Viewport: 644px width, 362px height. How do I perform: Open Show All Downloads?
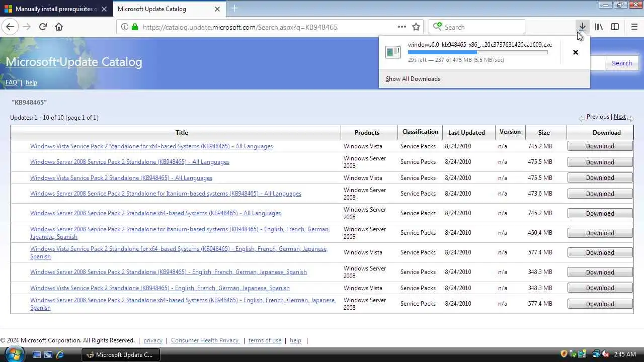[x=413, y=79]
